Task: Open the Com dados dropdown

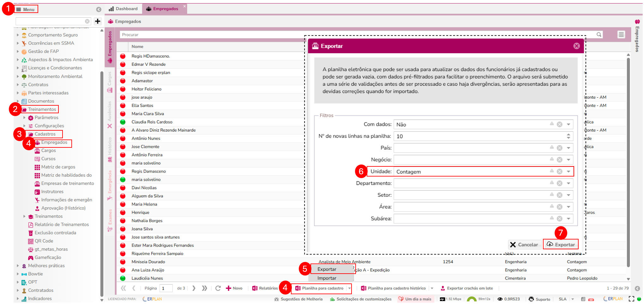Action: [x=569, y=124]
